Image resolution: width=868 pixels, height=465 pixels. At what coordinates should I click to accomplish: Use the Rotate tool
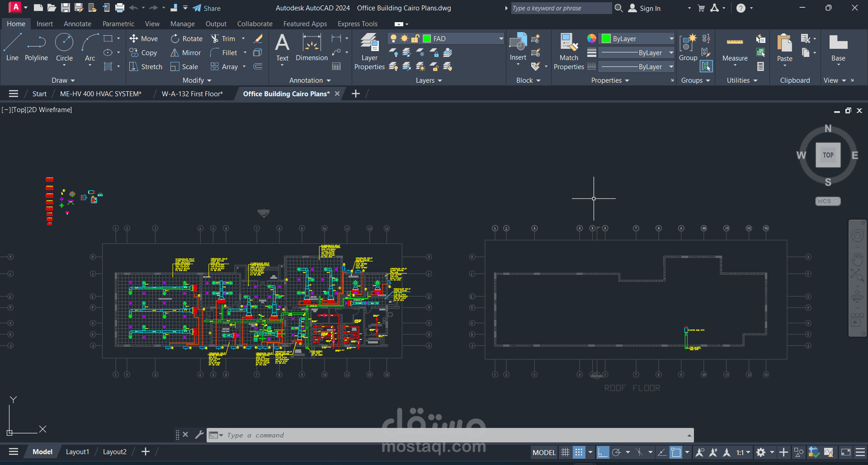click(187, 39)
